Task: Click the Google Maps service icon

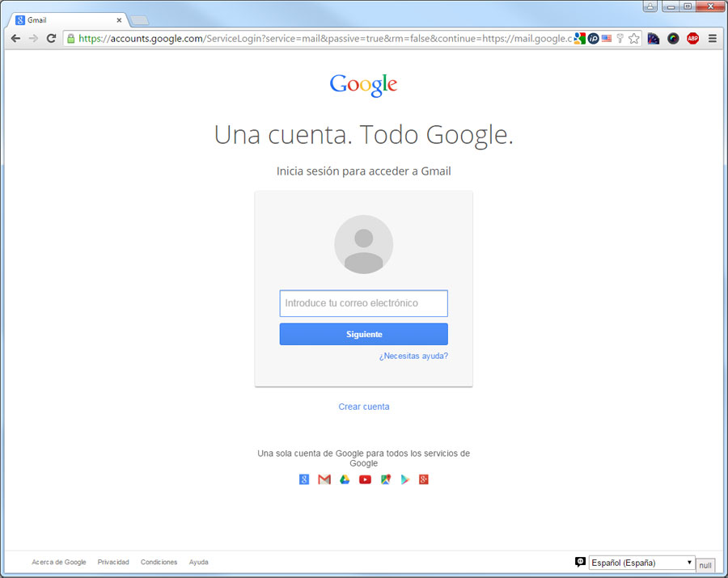Action: click(385, 479)
